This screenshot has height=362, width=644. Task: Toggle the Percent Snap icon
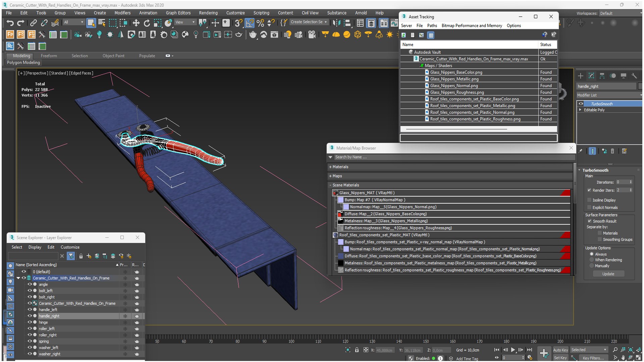coord(260,23)
